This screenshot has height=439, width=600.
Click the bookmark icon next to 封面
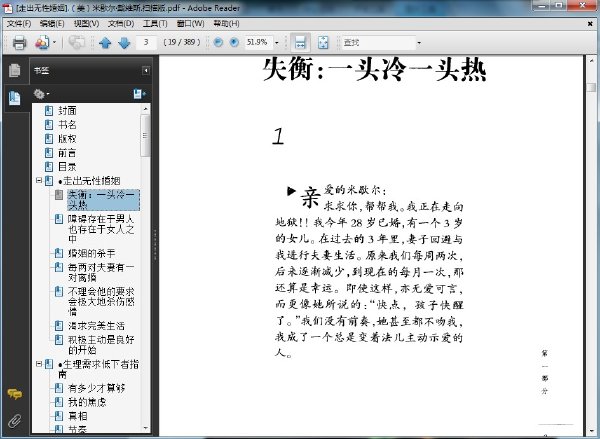point(49,111)
